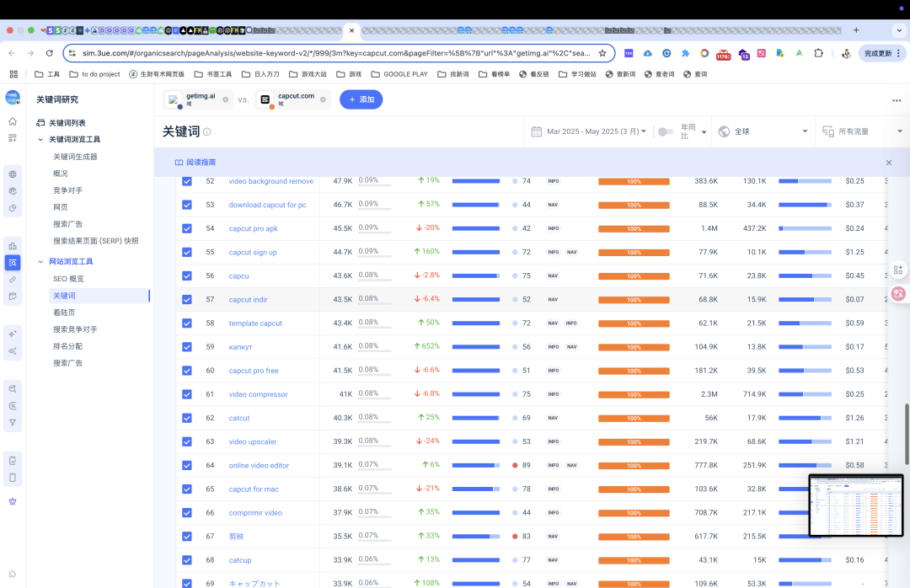The height and width of the screenshot is (588, 910).
Task: Uncheck the 'template capcut' row checkbox
Action: point(187,323)
